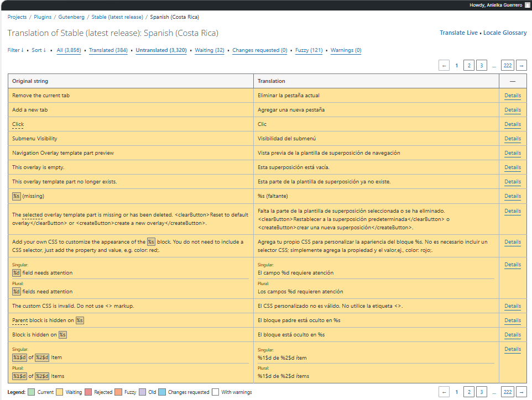Click the dash in table header column
532x400 pixels.
[513, 81]
